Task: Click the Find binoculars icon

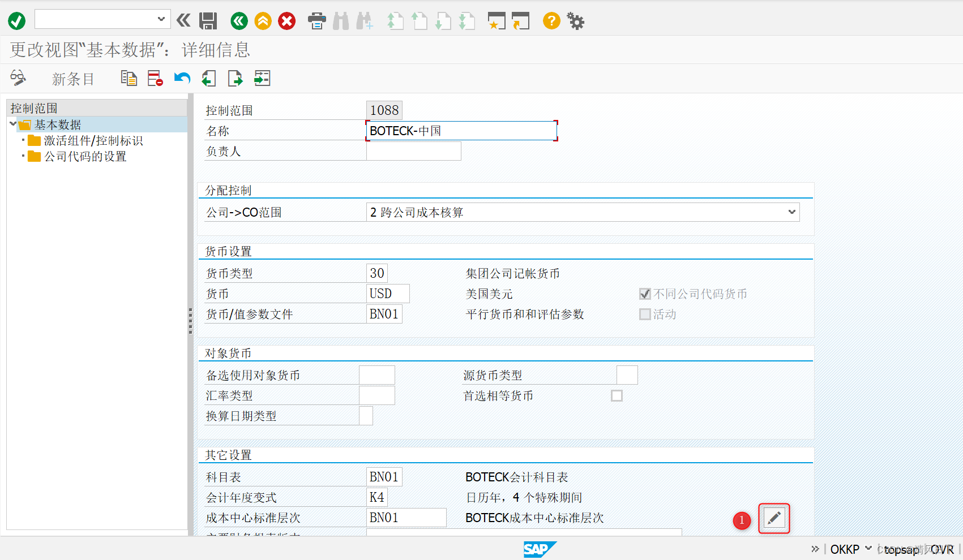Action: [341, 21]
